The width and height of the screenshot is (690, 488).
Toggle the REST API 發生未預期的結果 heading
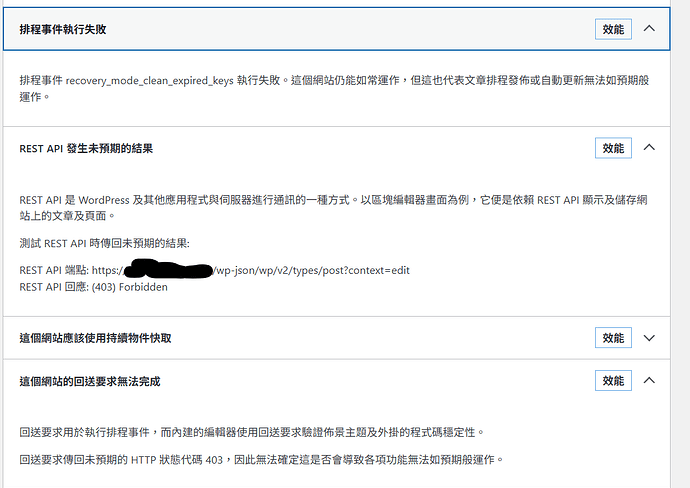tap(86, 149)
